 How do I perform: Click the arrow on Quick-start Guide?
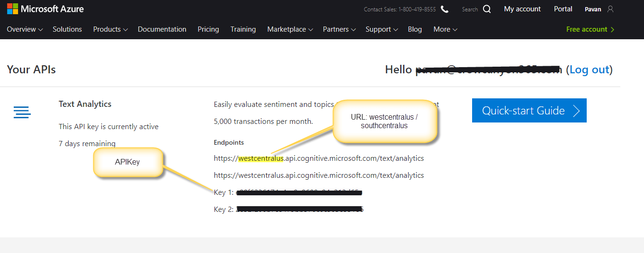click(576, 111)
